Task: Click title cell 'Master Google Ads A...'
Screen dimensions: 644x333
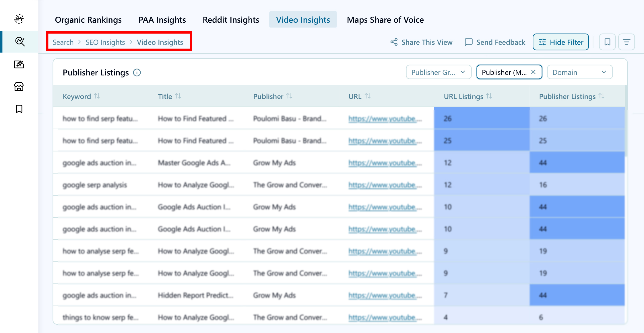Action: point(194,163)
